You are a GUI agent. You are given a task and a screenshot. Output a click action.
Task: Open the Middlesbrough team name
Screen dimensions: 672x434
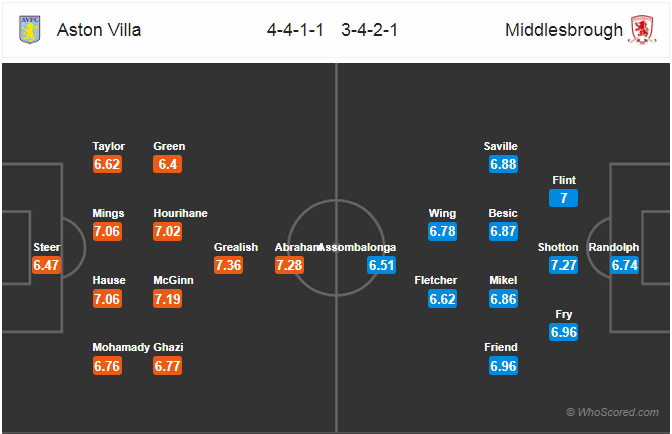564,30
